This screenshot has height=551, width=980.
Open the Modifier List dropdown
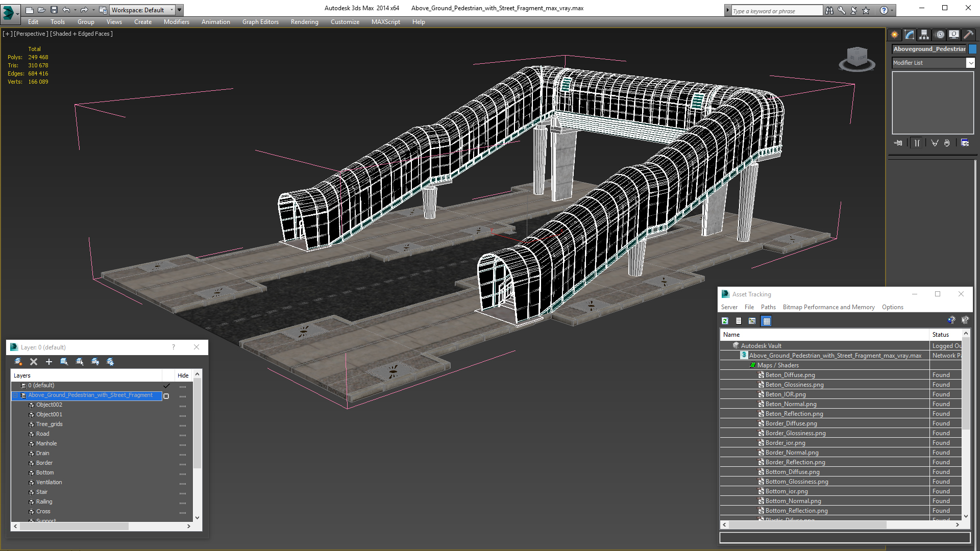click(x=970, y=63)
